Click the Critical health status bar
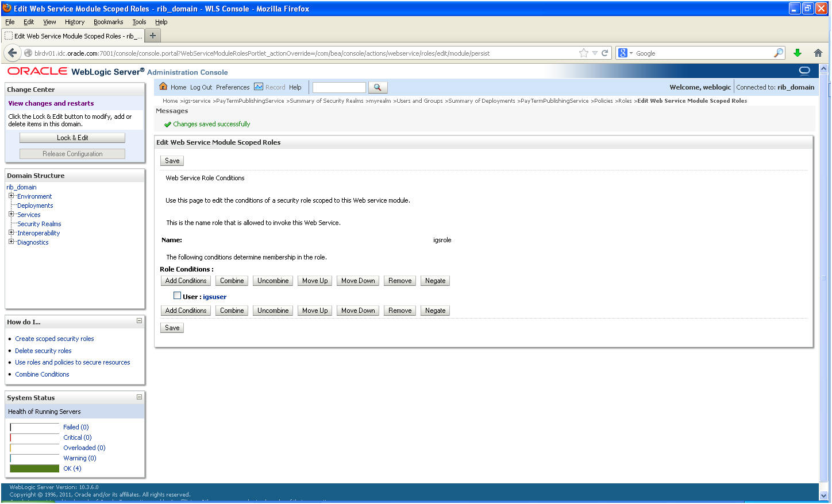The width and height of the screenshot is (832, 504). (x=34, y=437)
